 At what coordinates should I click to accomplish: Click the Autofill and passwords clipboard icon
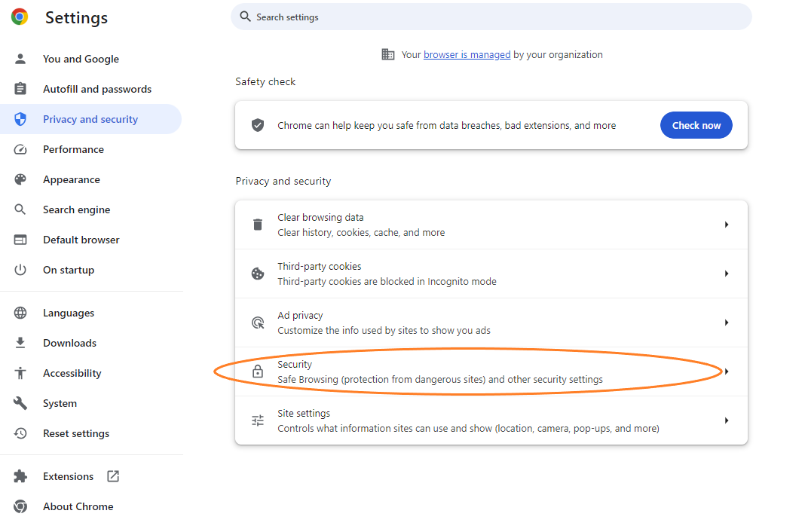click(x=20, y=89)
